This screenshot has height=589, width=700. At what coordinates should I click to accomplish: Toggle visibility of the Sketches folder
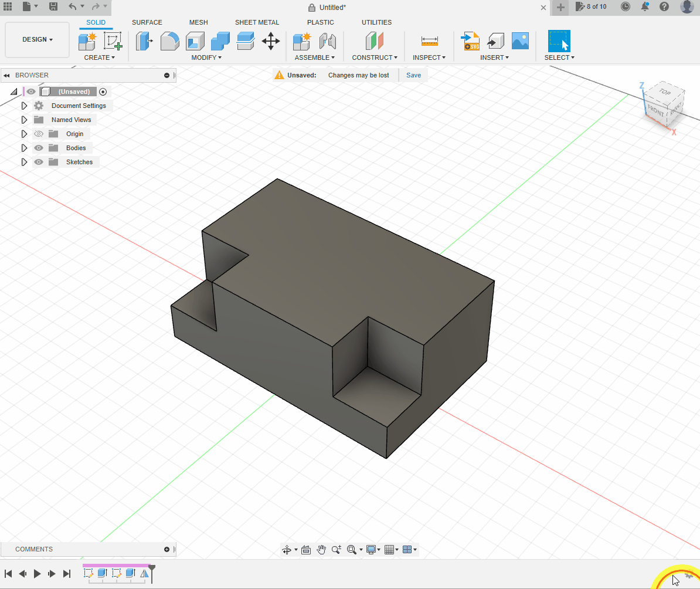(39, 162)
